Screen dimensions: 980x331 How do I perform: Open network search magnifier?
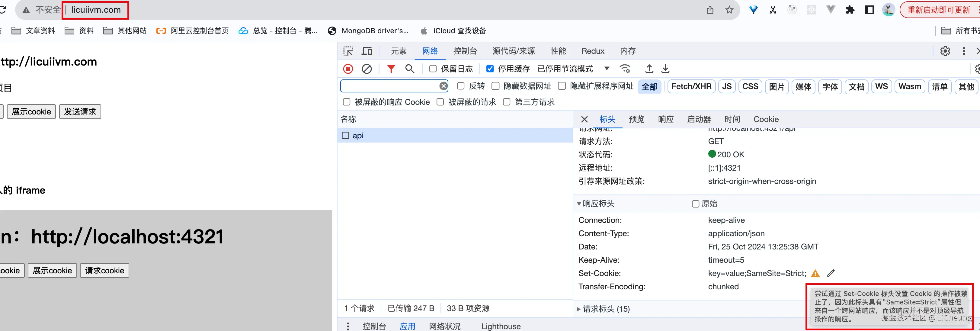coord(409,69)
